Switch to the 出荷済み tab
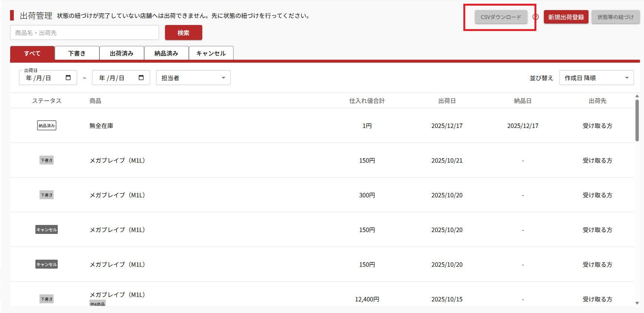 click(121, 53)
